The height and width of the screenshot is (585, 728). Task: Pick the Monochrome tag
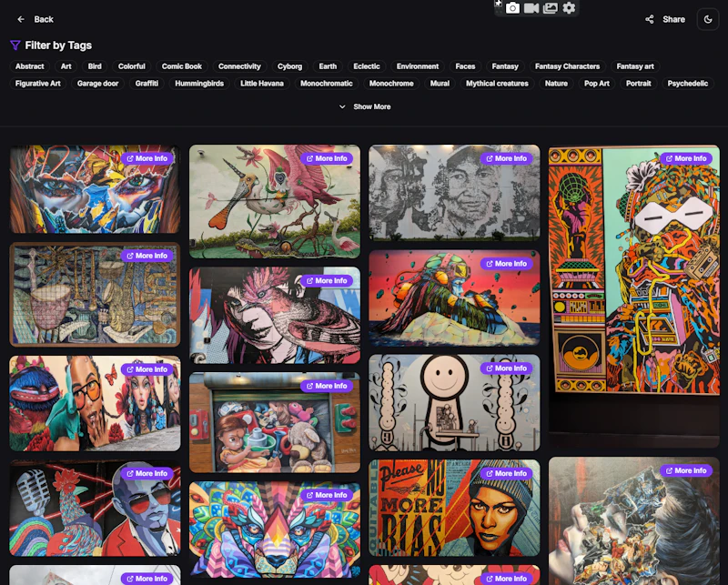pyautogui.click(x=391, y=84)
